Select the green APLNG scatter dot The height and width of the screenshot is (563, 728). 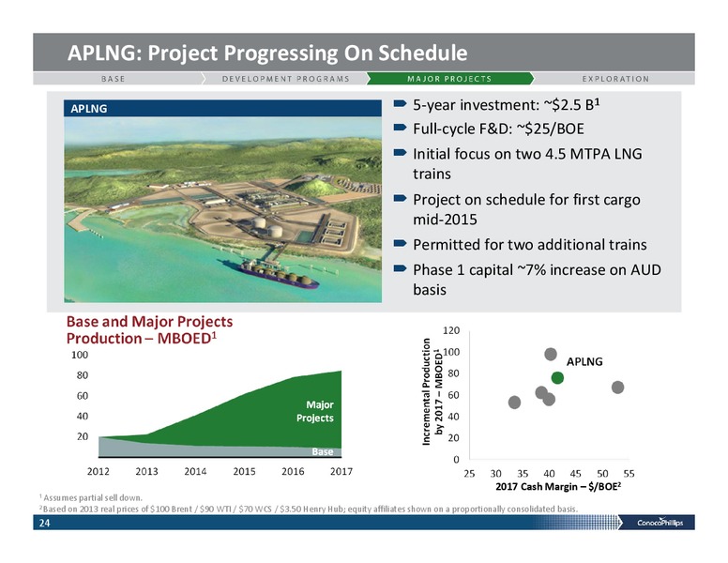point(557,377)
